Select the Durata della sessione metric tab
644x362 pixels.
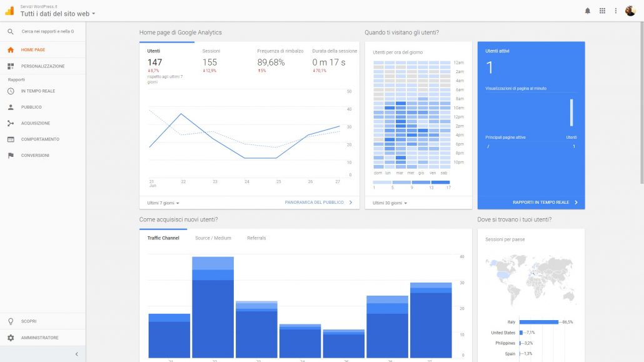335,62
